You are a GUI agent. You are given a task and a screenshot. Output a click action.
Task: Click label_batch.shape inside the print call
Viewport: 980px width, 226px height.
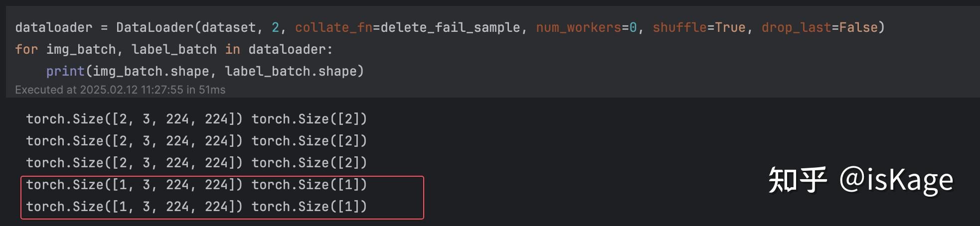[291, 71]
